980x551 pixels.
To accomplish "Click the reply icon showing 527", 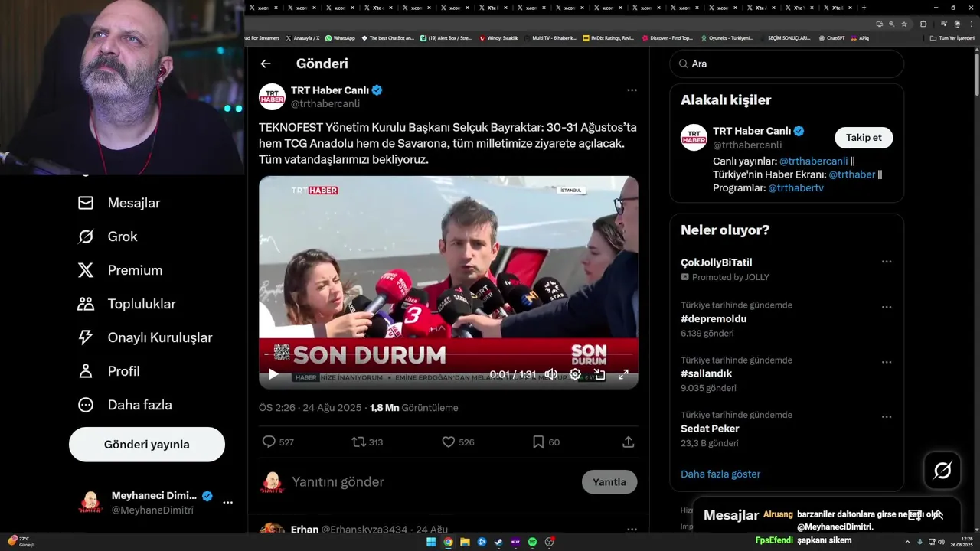I will click(277, 442).
